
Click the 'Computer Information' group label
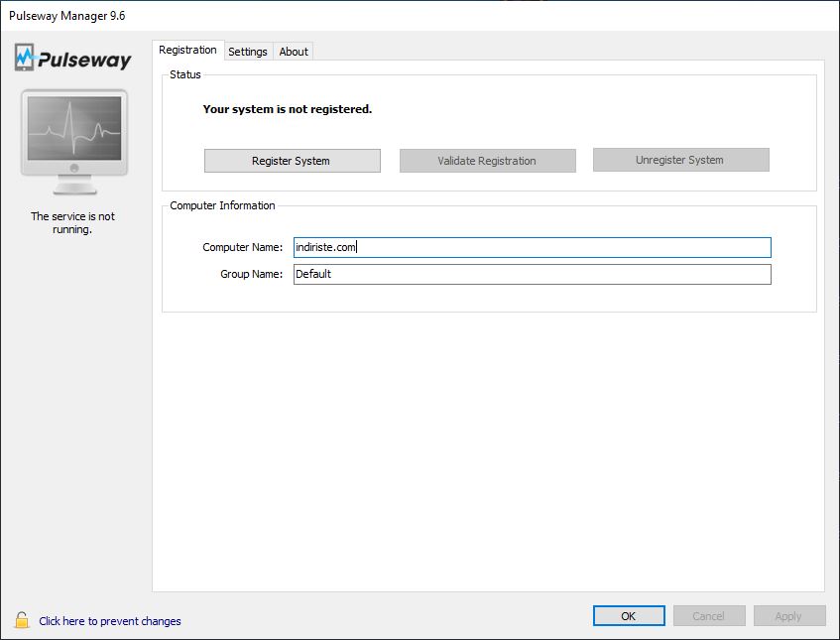(222, 205)
